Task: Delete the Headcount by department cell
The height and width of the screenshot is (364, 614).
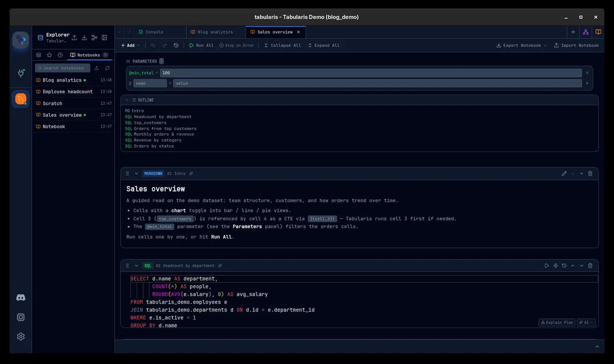Action: click(x=590, y=266)
